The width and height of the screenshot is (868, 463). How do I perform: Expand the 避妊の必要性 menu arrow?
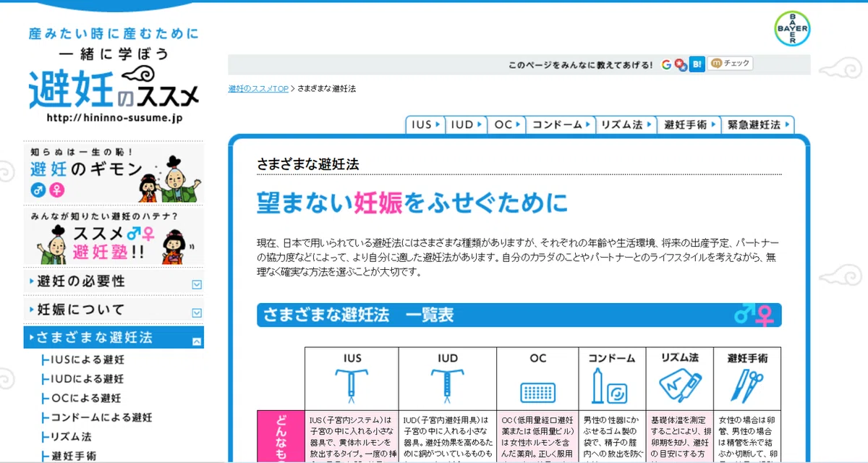pyautogui.click(x=197, y=284)
